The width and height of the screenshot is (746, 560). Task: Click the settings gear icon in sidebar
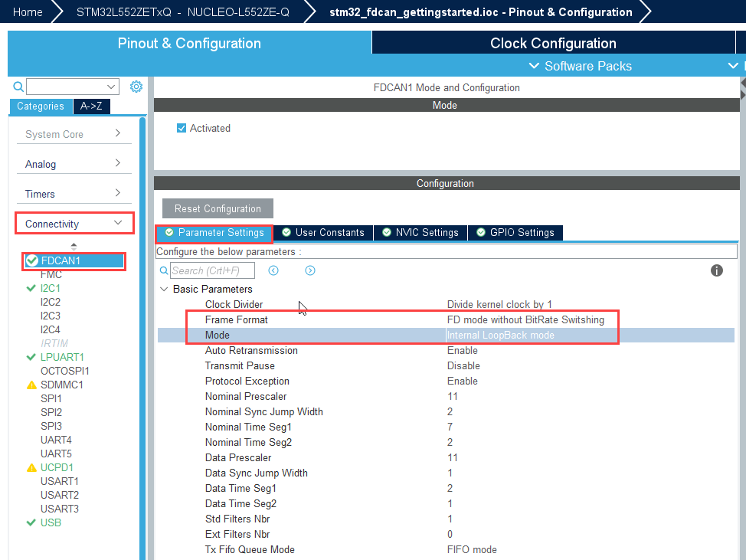click(136, 87)
